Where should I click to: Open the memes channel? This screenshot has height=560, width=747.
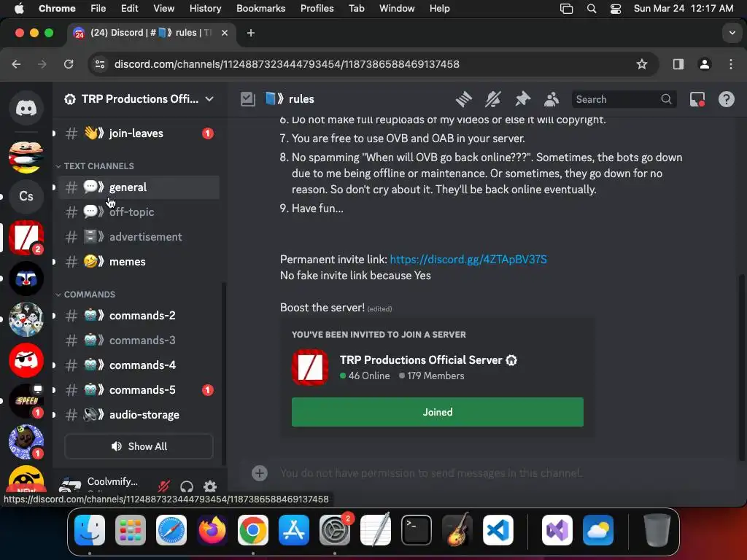point(139,262)
